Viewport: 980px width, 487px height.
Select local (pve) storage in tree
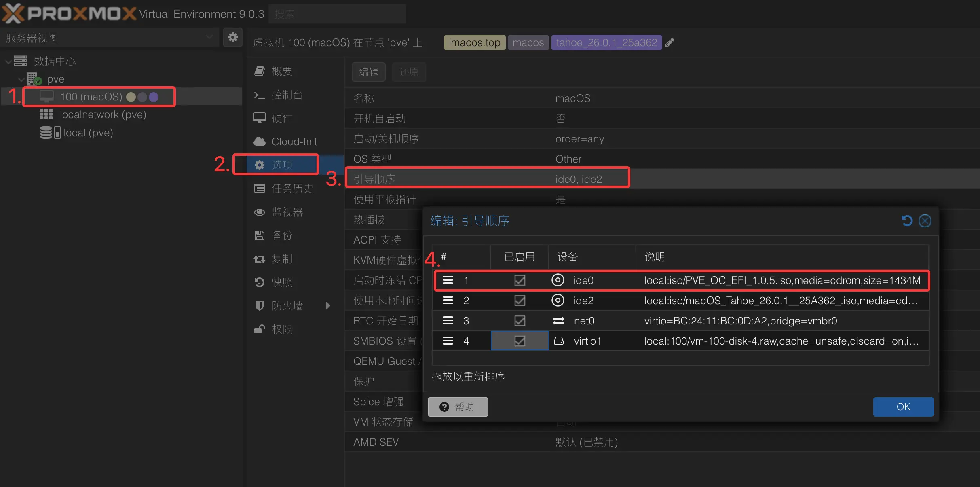pos(88,133)
